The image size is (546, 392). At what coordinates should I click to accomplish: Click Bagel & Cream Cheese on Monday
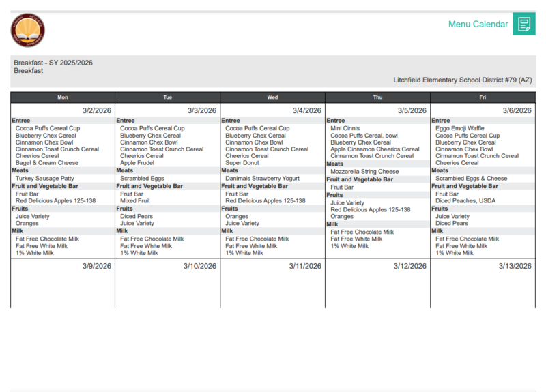47,163
